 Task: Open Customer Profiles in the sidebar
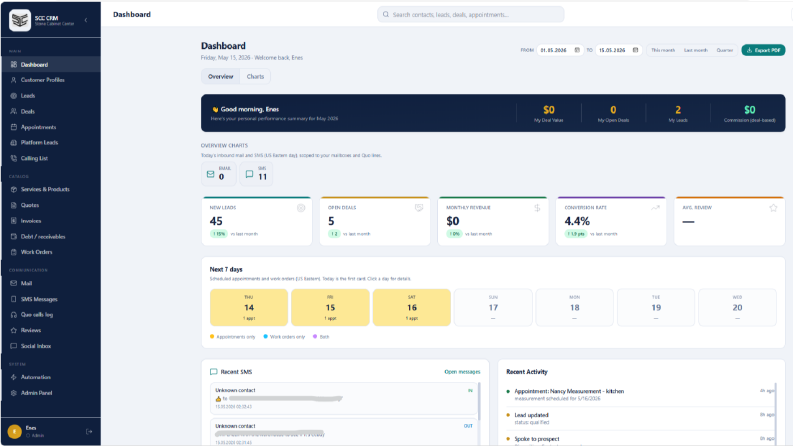51,80
